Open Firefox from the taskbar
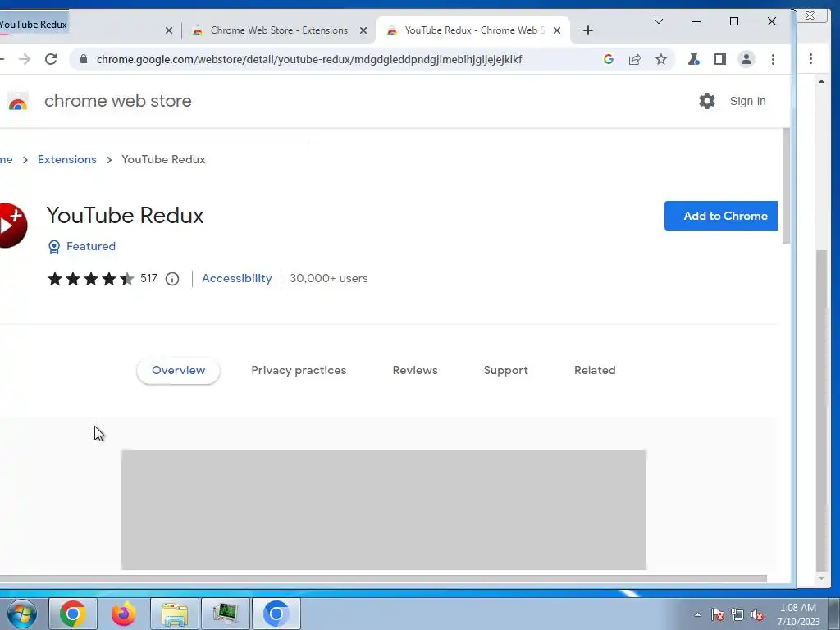 123,614
